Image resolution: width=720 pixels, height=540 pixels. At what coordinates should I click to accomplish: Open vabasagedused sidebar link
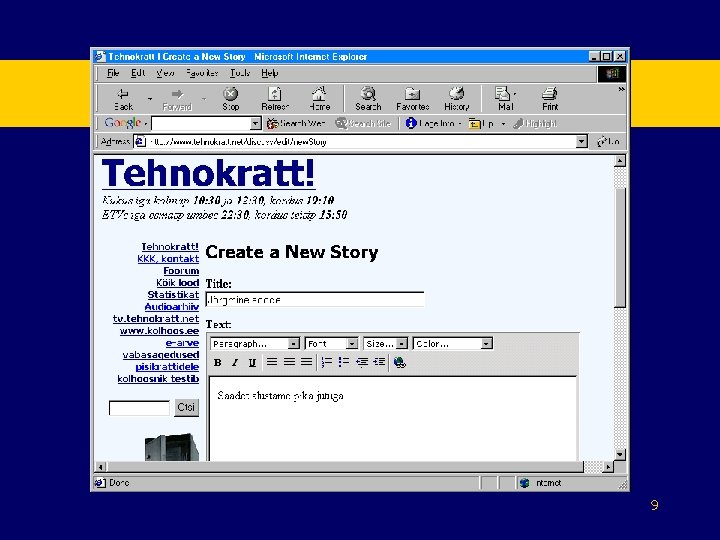[161, 354]
